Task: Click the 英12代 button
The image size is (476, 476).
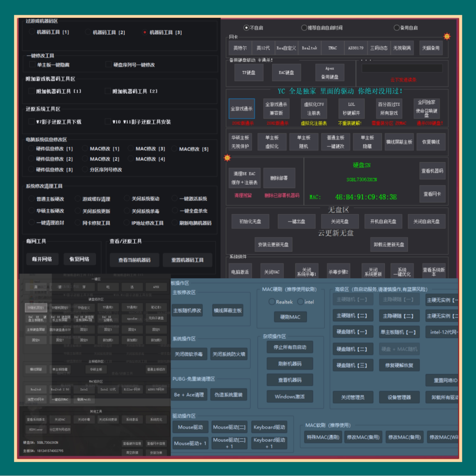Action: click(x=263, y=48)
